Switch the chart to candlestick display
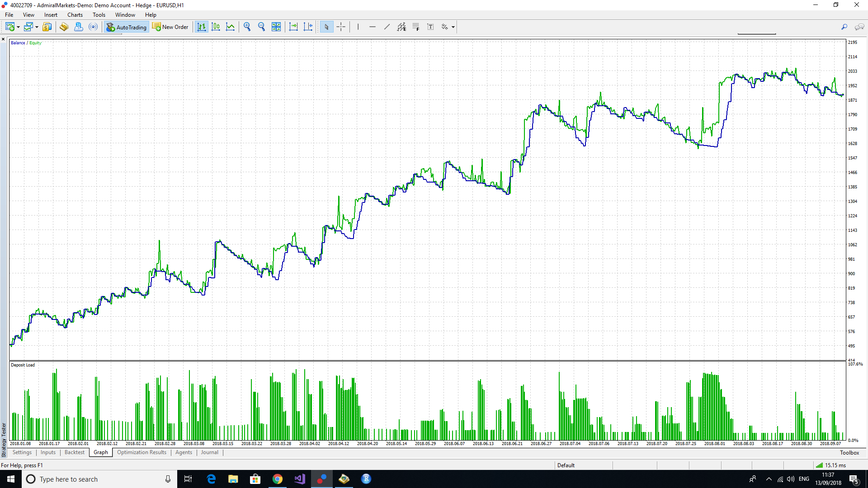Viewport: 868px width, 488px height. pyautogui.click(x=216, y=27)
